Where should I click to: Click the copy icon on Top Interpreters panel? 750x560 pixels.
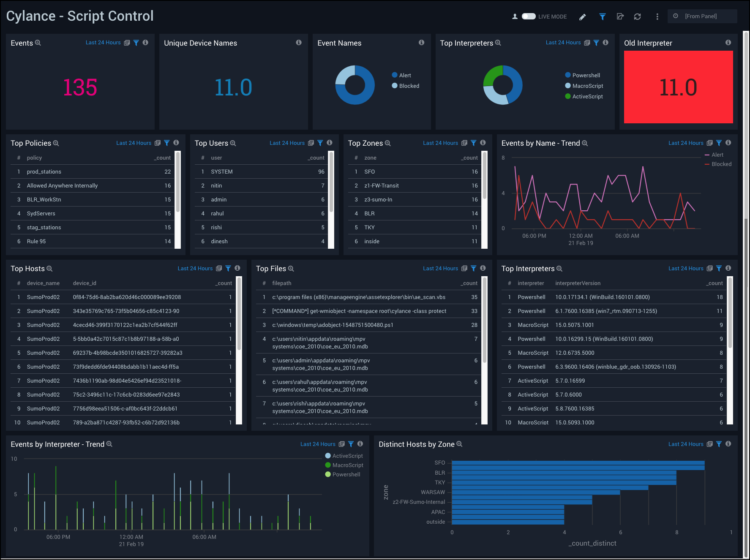coord(587,42)
